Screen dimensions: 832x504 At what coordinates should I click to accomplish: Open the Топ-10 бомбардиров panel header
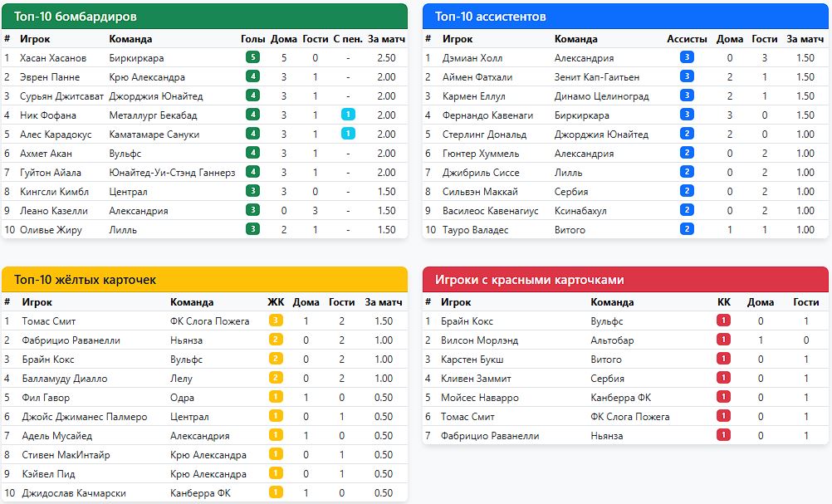click(204, 17)
